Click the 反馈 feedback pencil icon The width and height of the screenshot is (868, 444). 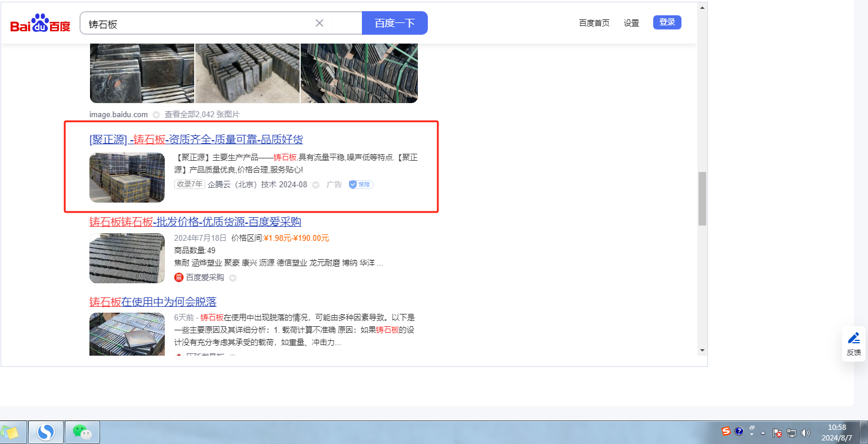coord(854,338)
